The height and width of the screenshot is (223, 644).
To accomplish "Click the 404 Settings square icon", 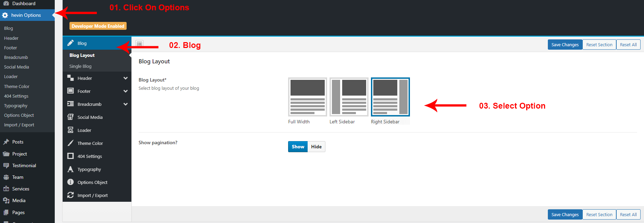I will click(x=70, y=156).
